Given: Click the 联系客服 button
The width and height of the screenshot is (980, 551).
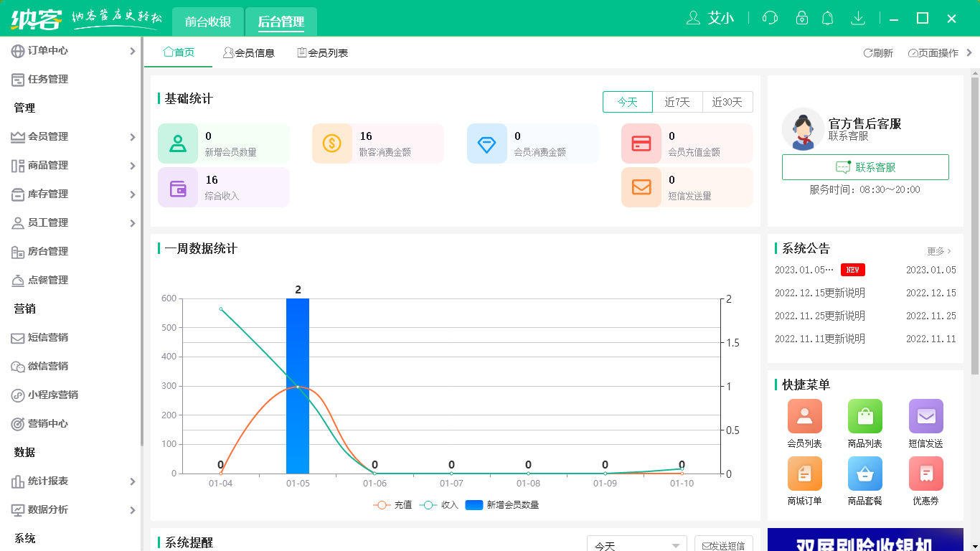Looking at the screenshot, I should point(865,167).
